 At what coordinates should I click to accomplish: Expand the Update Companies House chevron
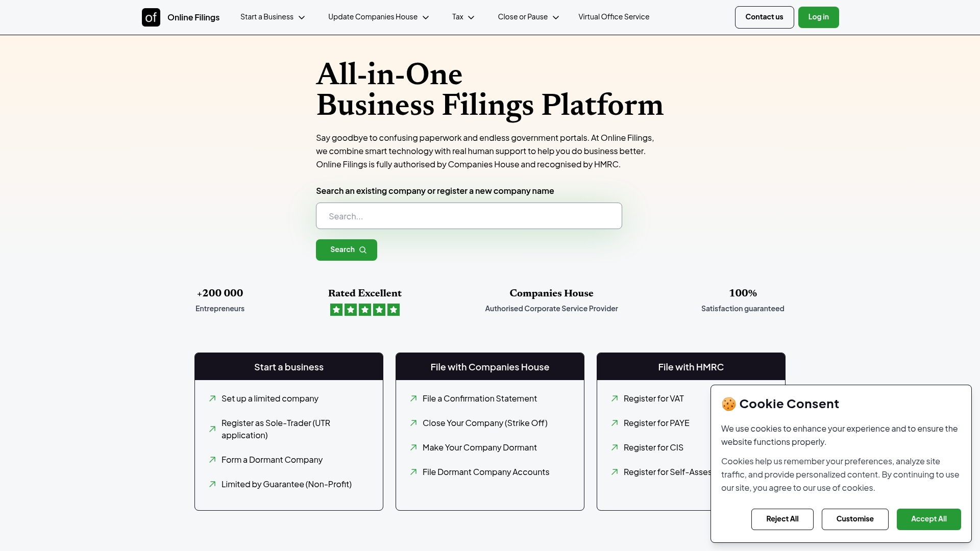[x=426, y=17]
